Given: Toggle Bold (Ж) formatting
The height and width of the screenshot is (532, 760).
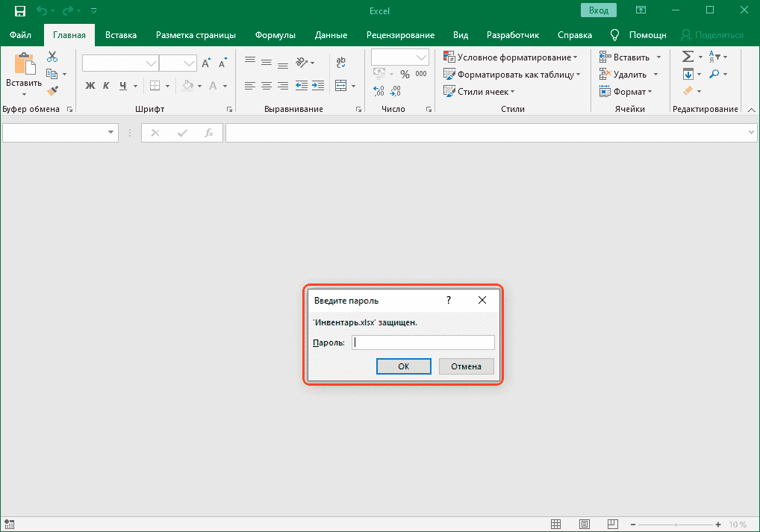Looking at the screenshot, I should click(90, 86).
